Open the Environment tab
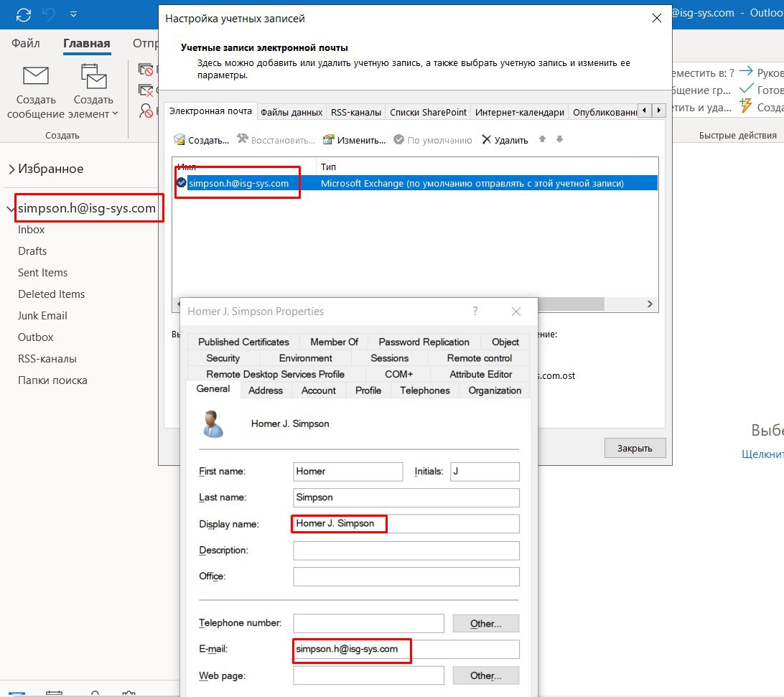Screen dimensions: 784x697 [306, 358]
